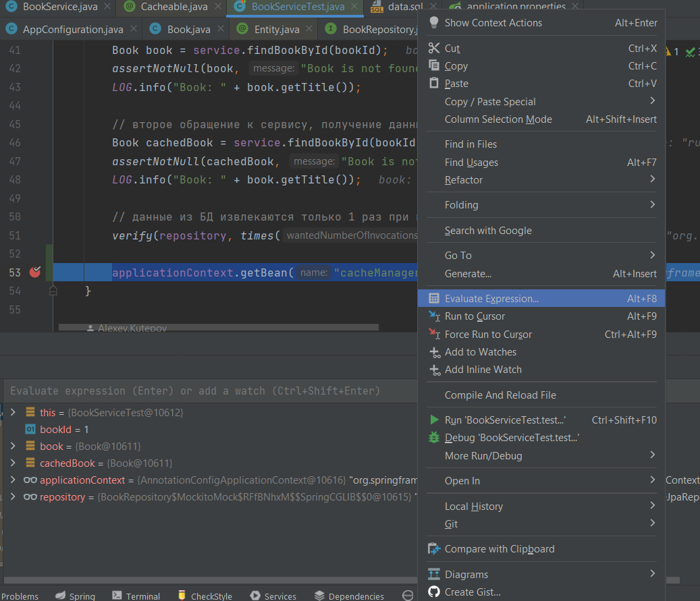Click the Run to Cursor icon

pos(434,316)
